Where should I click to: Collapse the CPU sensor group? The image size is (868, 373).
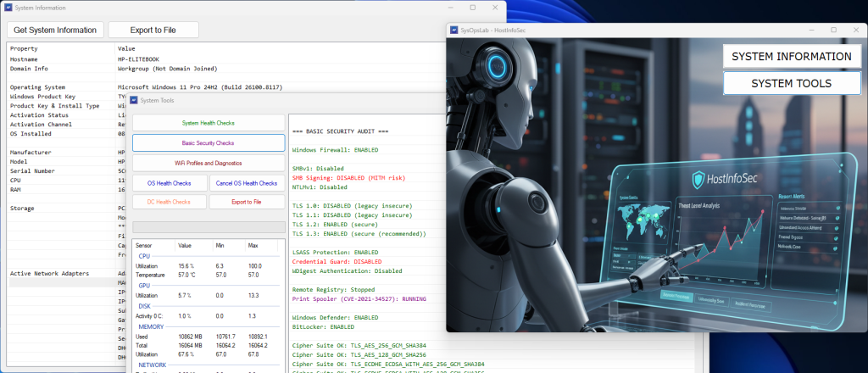pyautogui.click(x=143, y=254)
